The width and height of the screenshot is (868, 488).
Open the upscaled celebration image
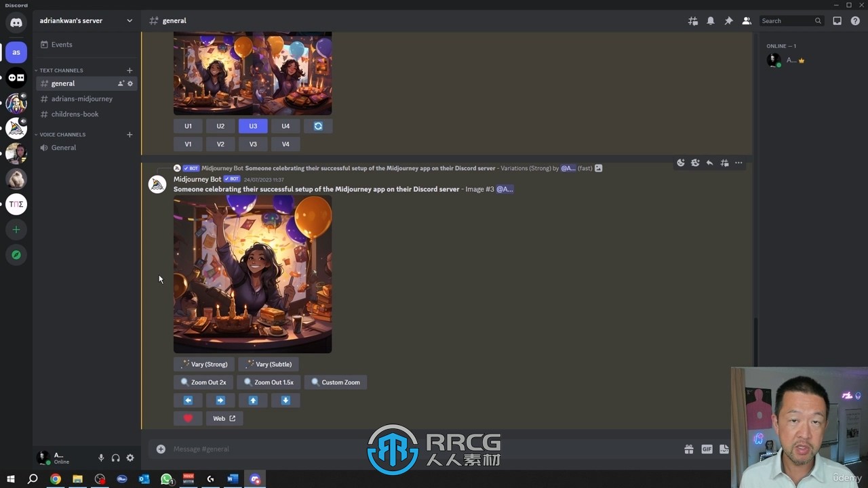point(252,274)
